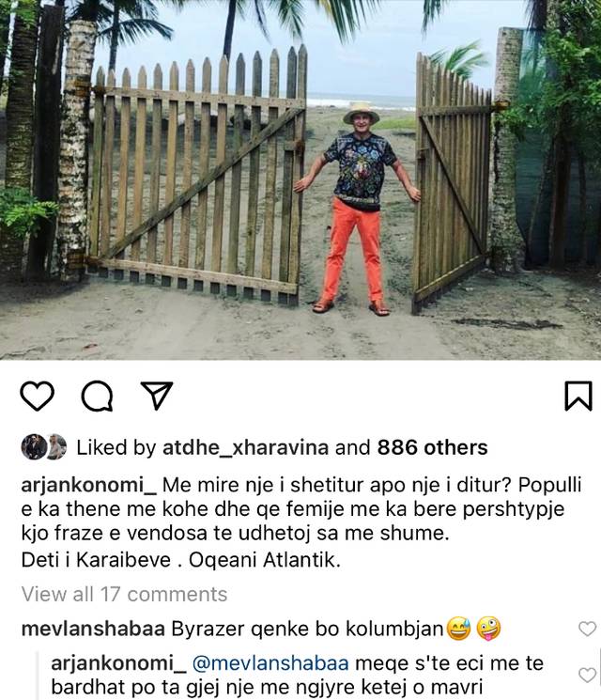The height and width of the screenshot is (700, 601).
Task: Share the post with paper plane icon
Action: point(157,395)
